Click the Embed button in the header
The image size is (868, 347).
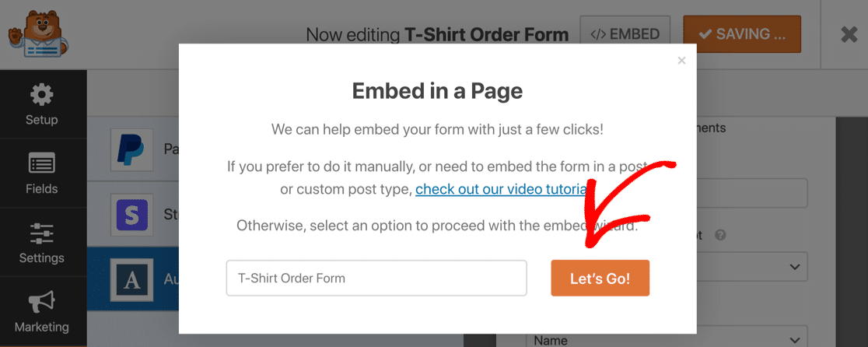(625, 34)
